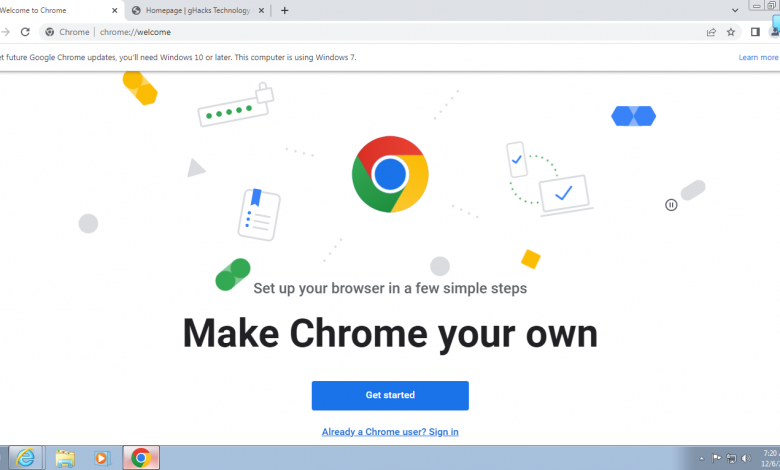Close the Welcome to Chrome tab
780x470 pixels.
tap(114, 10)
